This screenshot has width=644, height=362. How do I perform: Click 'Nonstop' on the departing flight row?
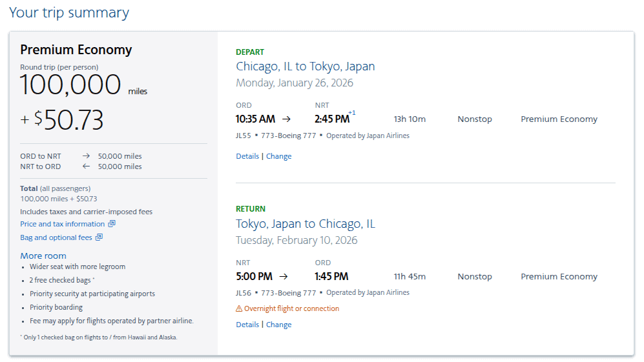click(475, 119)
